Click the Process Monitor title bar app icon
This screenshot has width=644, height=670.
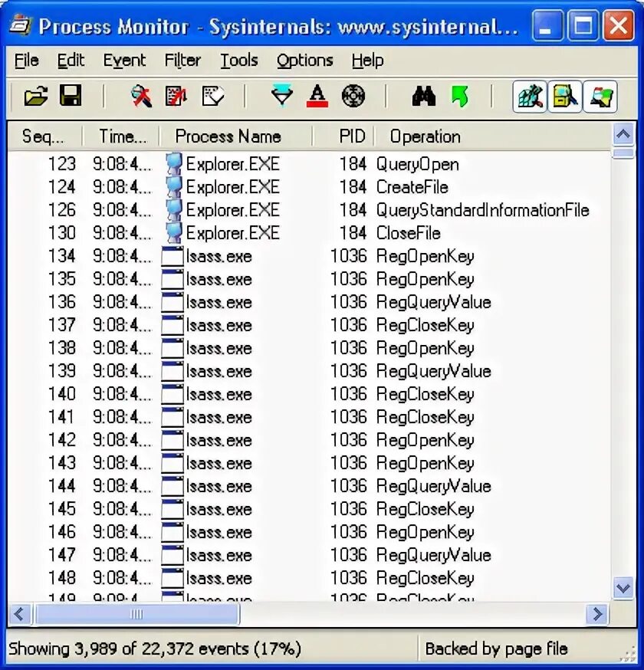pos(21,25)
